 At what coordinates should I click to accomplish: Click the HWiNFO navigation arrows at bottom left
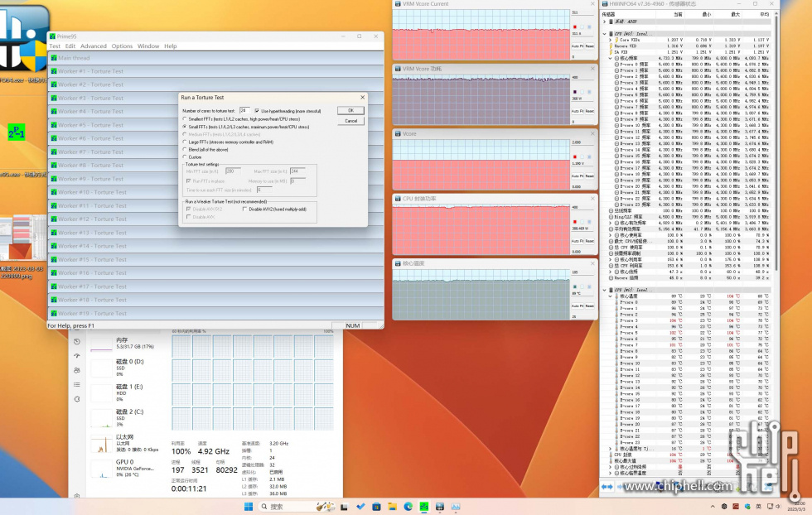607,487
